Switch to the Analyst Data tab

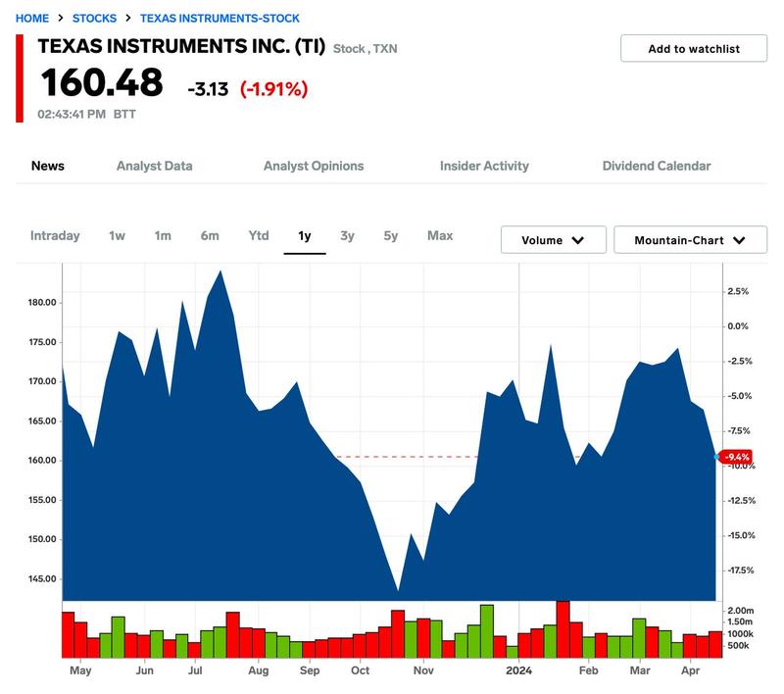(x=155, y=166)
